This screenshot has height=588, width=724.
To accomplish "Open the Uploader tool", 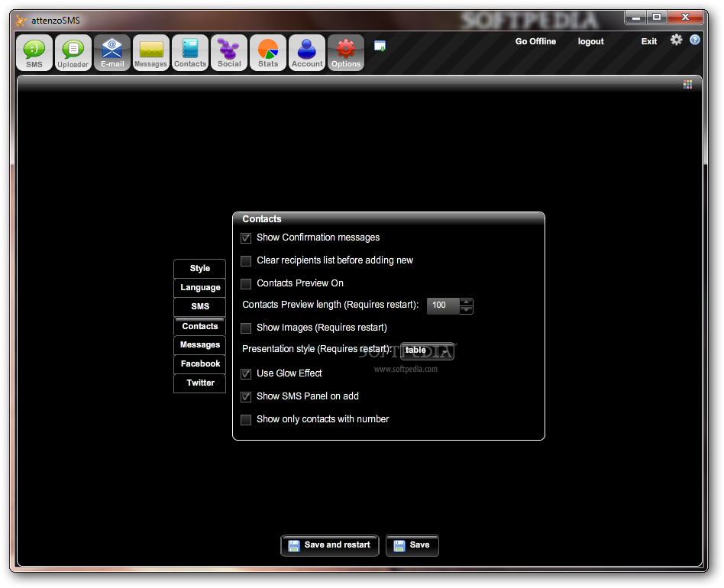I will click(x=73, y=53).
